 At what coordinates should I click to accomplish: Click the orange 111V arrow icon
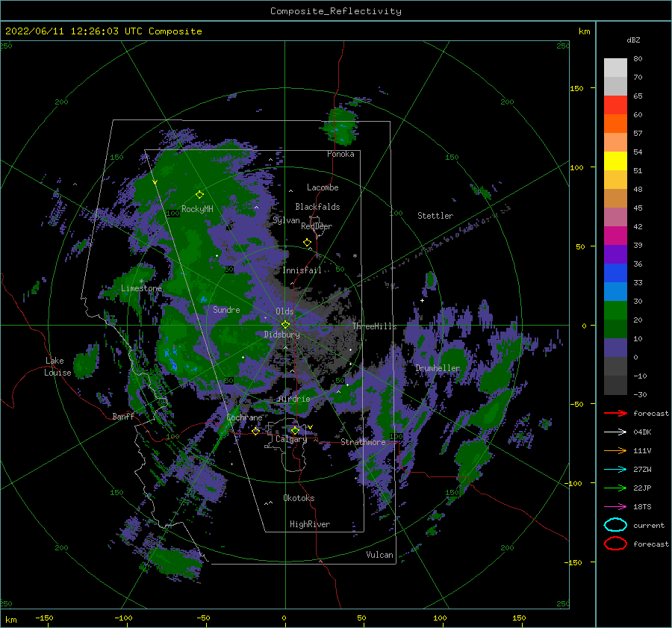[615, 450]
